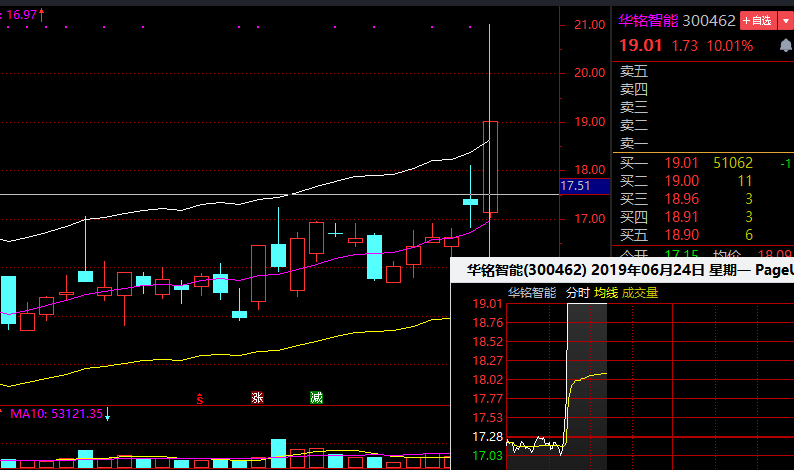This screenshot has width=794, height=470.
Task: Click the 19.01 top price on popup axis
Action: click(x=487, y=304)
